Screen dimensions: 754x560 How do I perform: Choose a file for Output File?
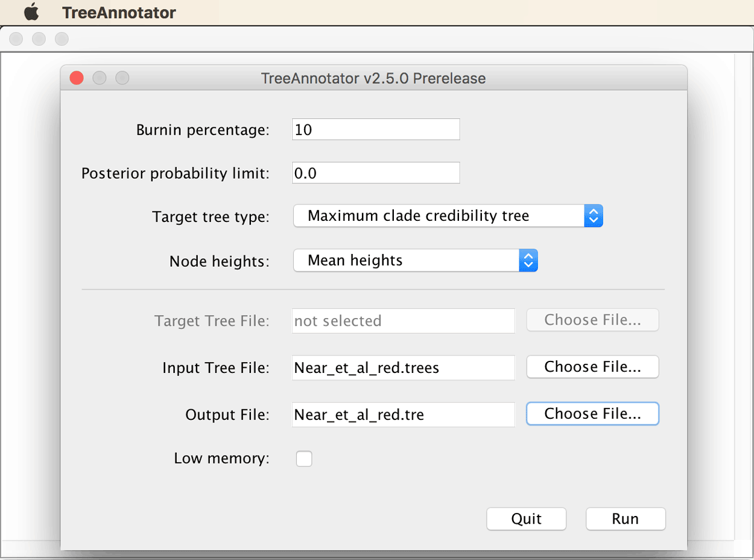592,414
